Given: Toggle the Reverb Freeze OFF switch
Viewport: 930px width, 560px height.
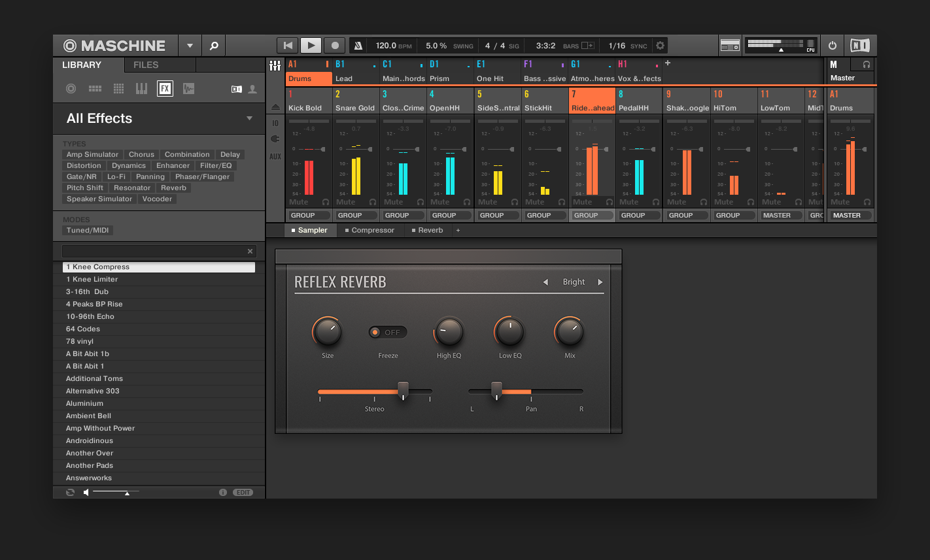Looking at the screenshot, I should tap(388, 333).
